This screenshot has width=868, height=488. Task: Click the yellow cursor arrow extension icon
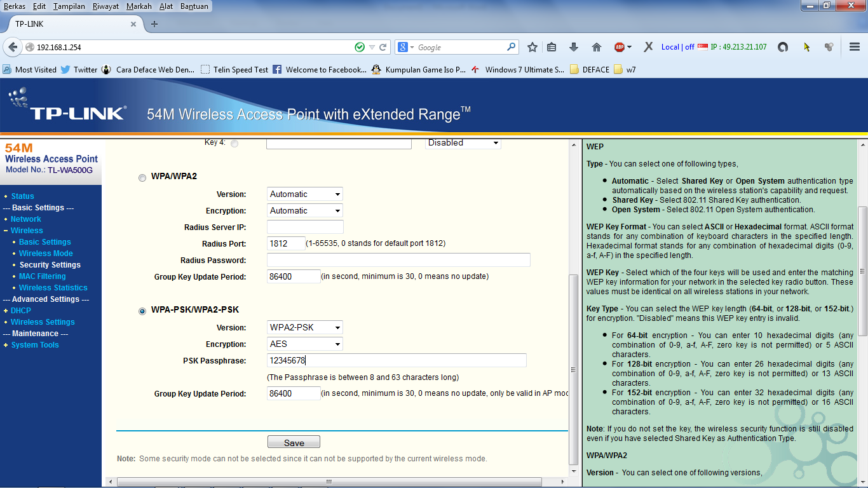(806, 47)
